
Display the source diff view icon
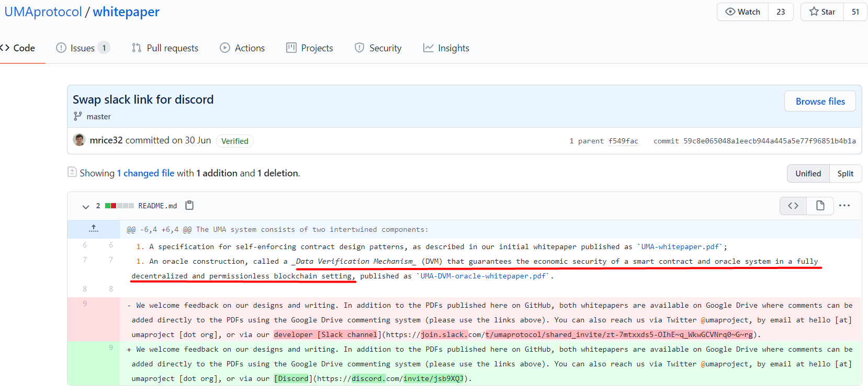[793, 206]
